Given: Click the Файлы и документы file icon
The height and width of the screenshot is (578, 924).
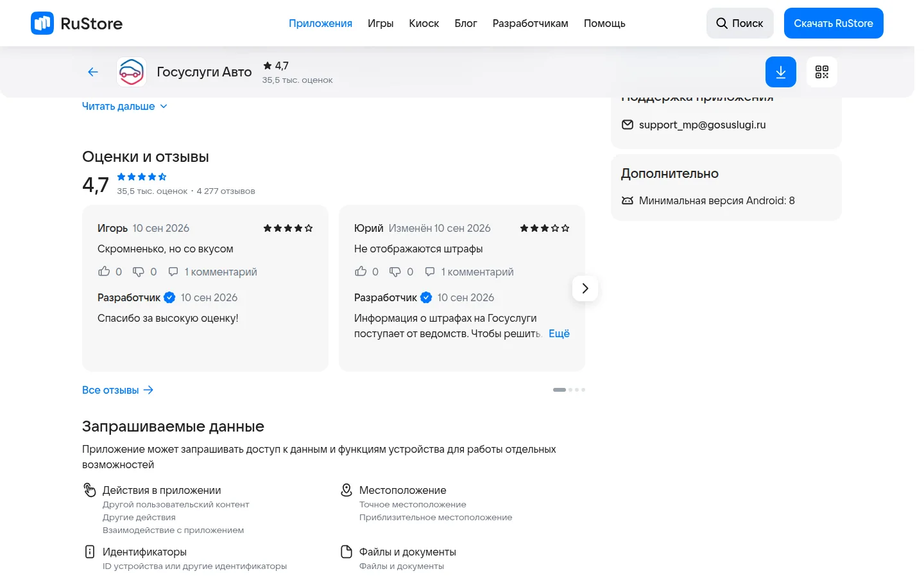Looking at the screenshot, I should click(x=346, y=552).
